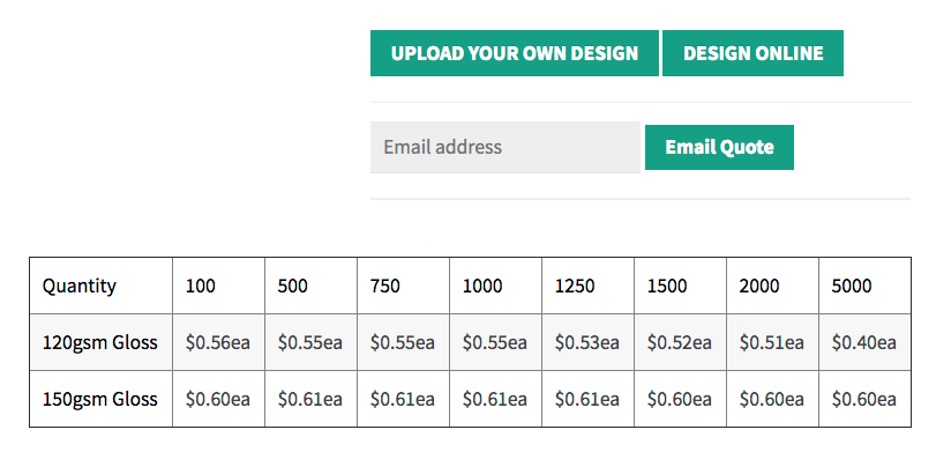Click the Upload Your Own Design button
This screenshot has height=452, width=936.
click(x=514, y=53)
